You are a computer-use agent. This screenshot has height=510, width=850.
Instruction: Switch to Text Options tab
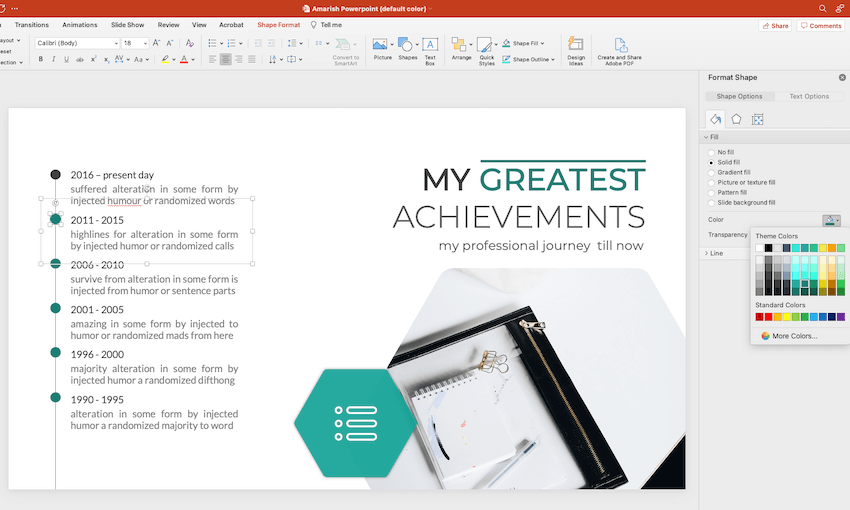pos(809,96)
